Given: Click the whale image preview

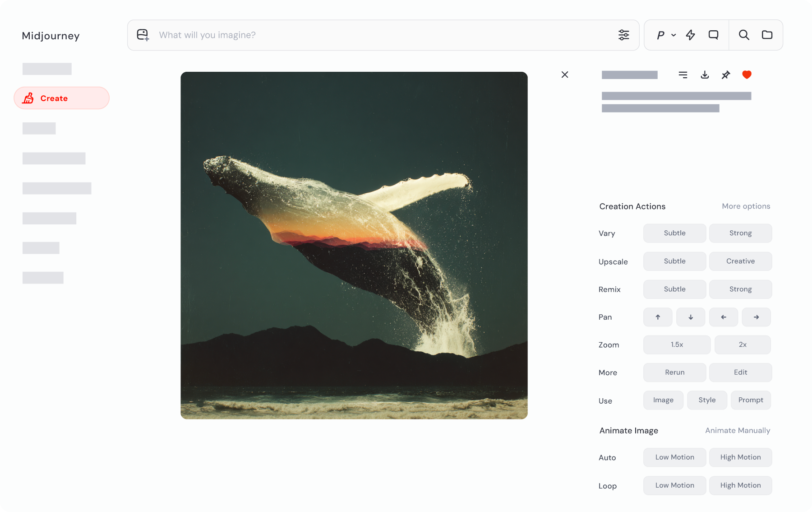Looking at the screenshot, I should (x=354, y=245).
